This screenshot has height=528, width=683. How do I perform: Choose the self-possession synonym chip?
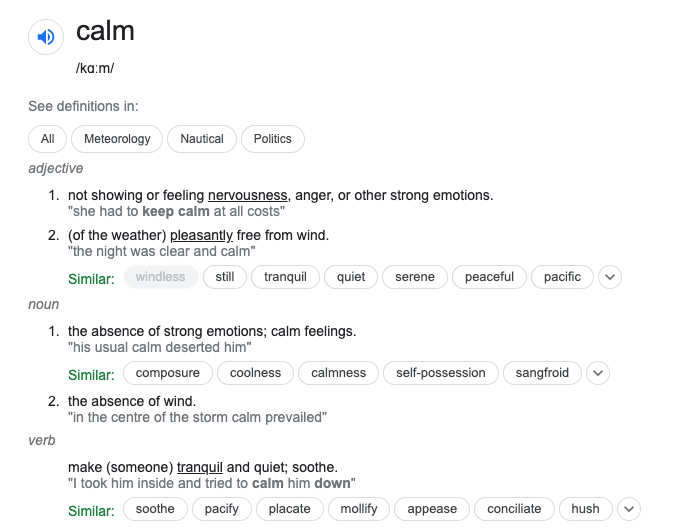440,373
